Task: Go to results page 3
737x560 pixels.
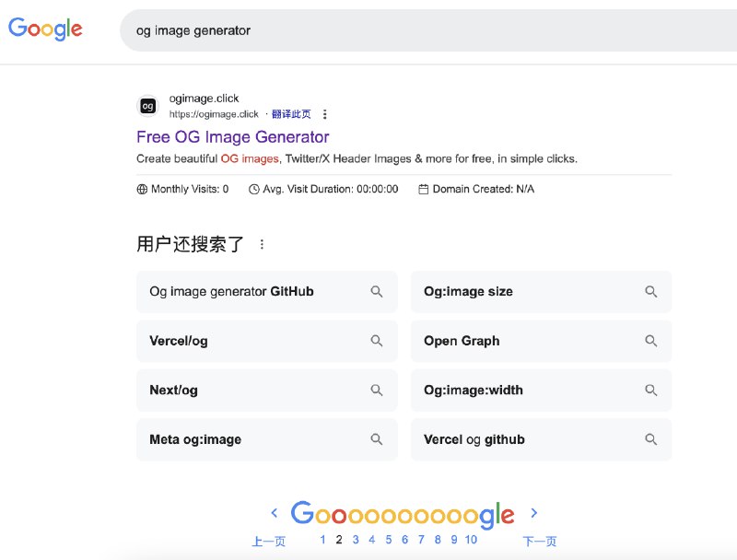Action: [356, 540]
